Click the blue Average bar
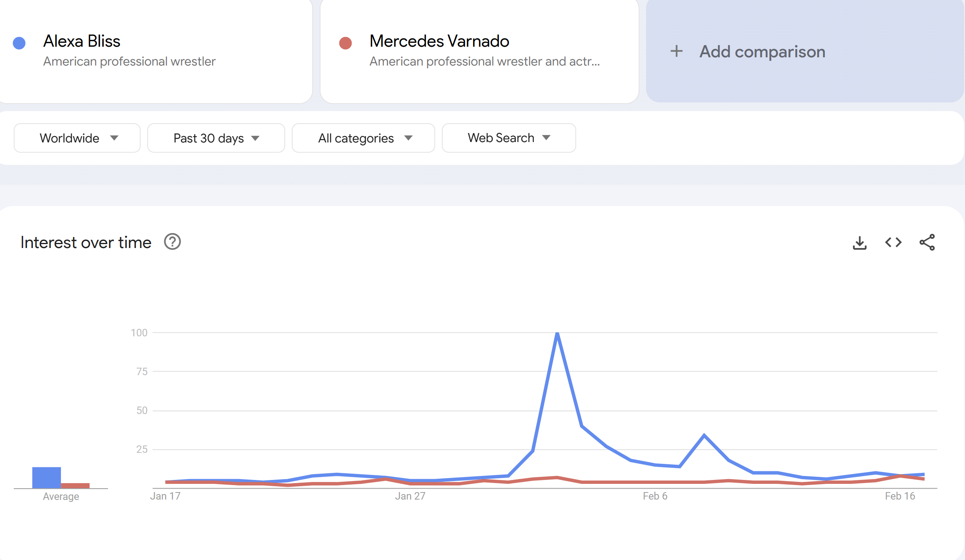Viewport: 965px width, 560px height. click(46, 478)
